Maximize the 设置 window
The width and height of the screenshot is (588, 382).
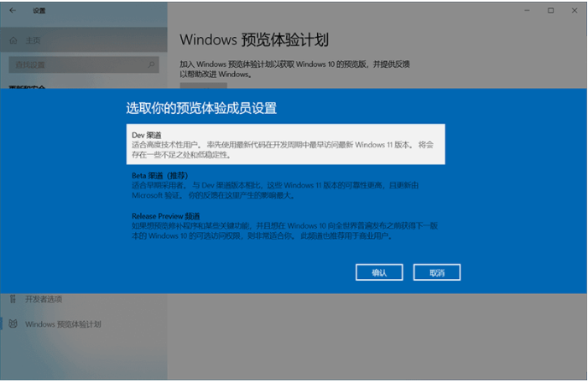(x=550, y=11)
